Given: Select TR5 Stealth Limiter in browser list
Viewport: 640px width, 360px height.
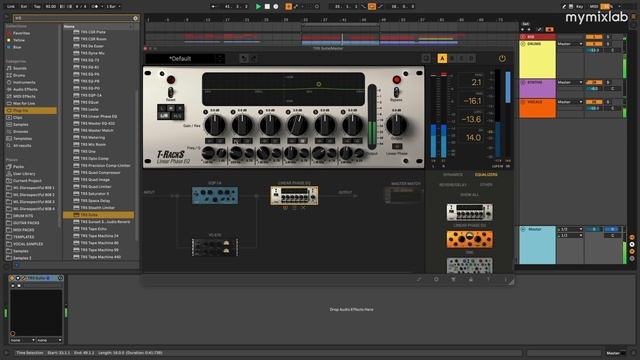Looking at the screenshot, I should click(97, 208).
